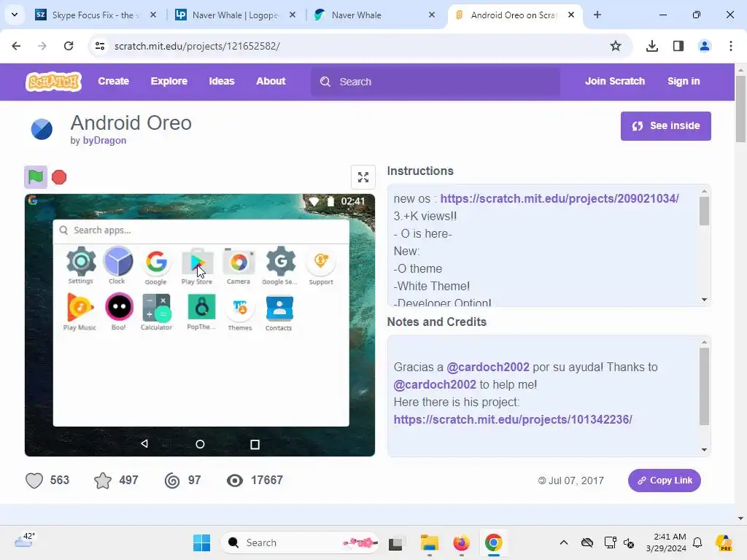The width and height of the screenshot is (747, 560).
Task: Show hidden system tray icons
Action: (x=564, y=542)
